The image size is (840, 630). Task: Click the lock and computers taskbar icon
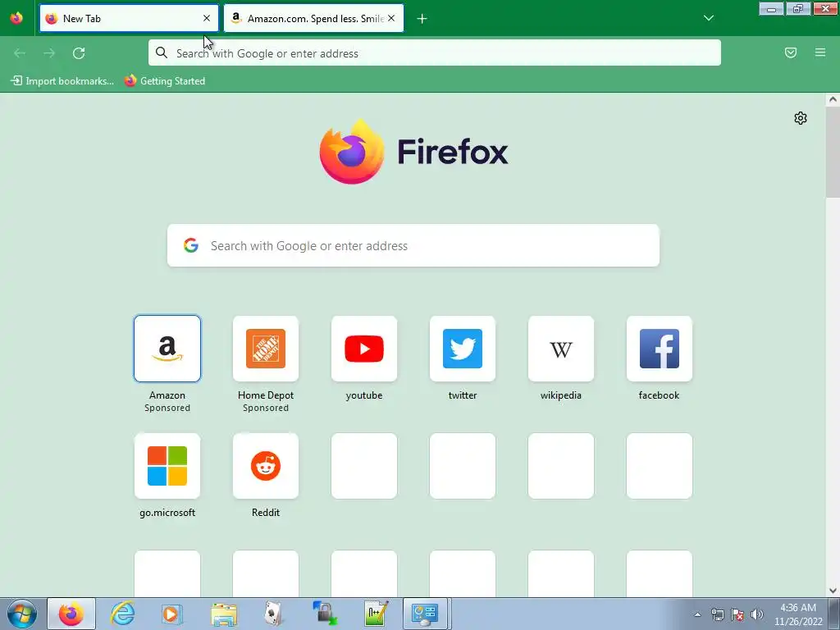click(x=325, y=614)
